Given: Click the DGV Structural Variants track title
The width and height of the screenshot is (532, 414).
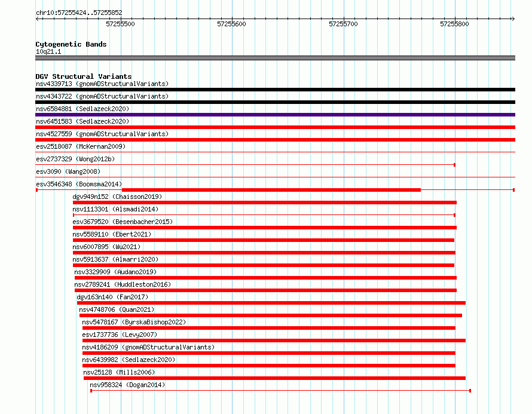Looking at the screenshot, I should click(84, 76).
